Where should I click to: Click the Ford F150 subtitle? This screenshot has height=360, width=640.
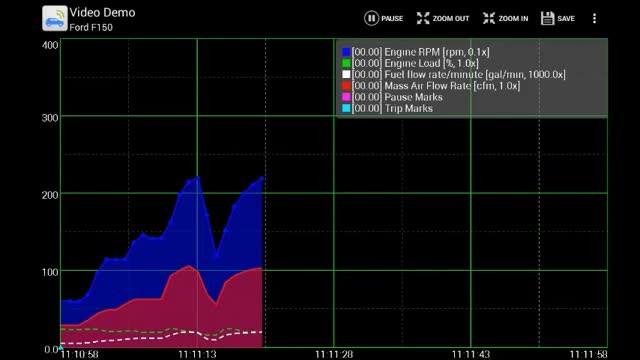pyautogui.click(x=91, y=27)
